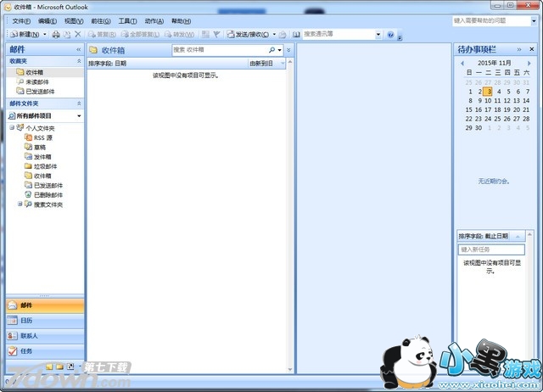Viewport: 543px width, 392px height.
Task: Click the shortcuts icon at navigation bottom
Action: [70, 367]
